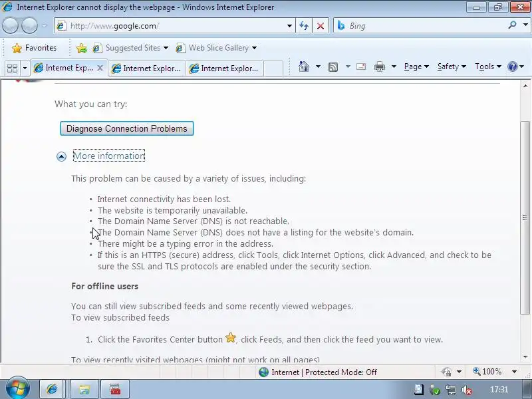Switch to the third Internet Explorer tab
Screen dimensions: 532x399
[224, 68]
